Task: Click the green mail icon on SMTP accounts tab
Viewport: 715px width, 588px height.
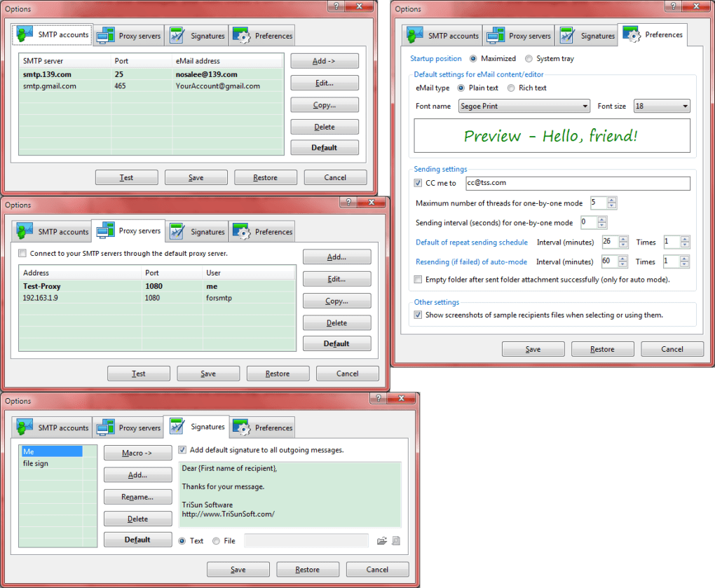Action: click(25, 34)
